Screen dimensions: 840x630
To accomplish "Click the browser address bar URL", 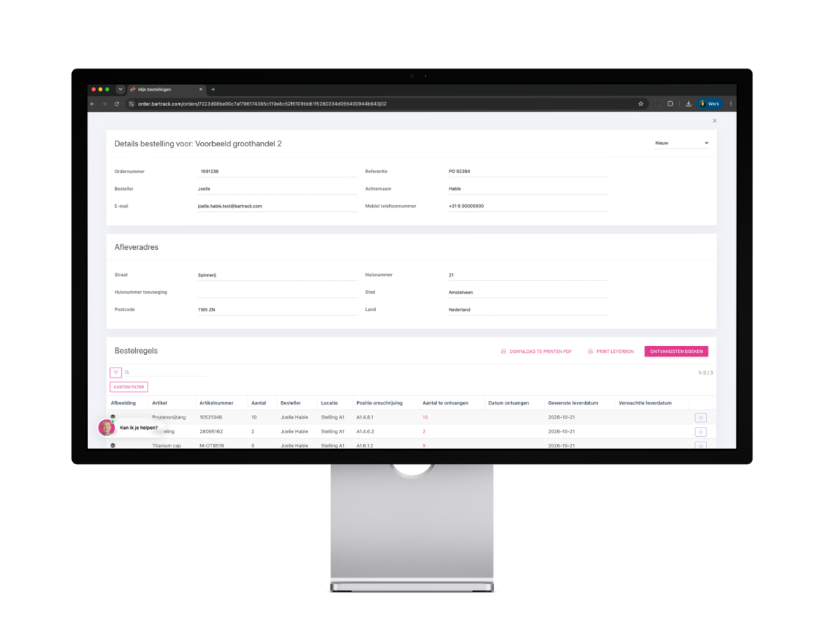I will (x=262, y=104).
